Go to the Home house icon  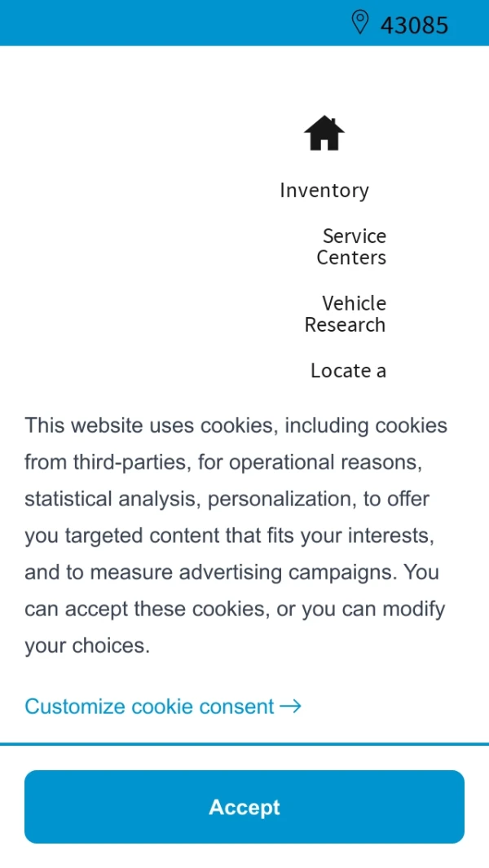pos(324,133)
